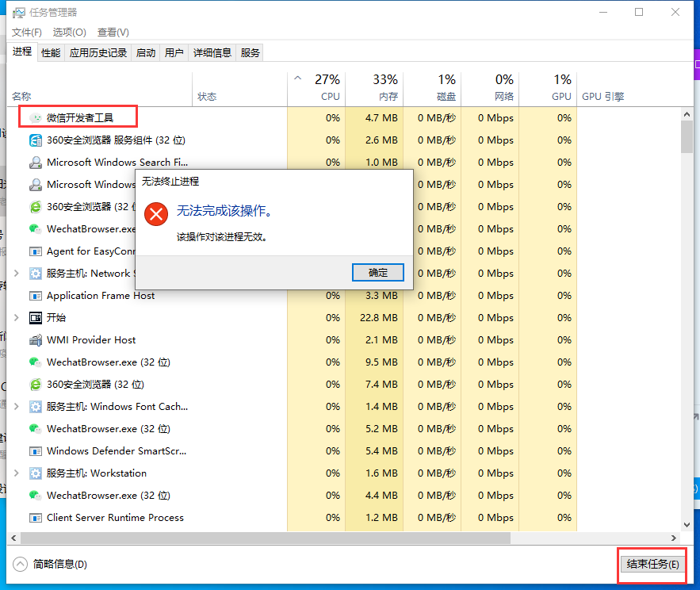Open the 选项(O) menu
Screen dimensions: 700x590
[x=69, y=33]
